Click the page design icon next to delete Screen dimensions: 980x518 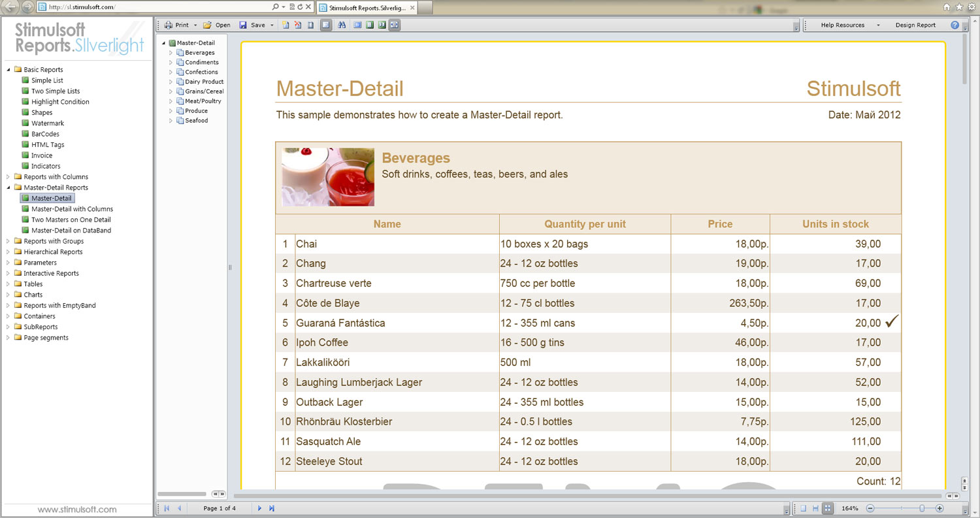[310, 25]
